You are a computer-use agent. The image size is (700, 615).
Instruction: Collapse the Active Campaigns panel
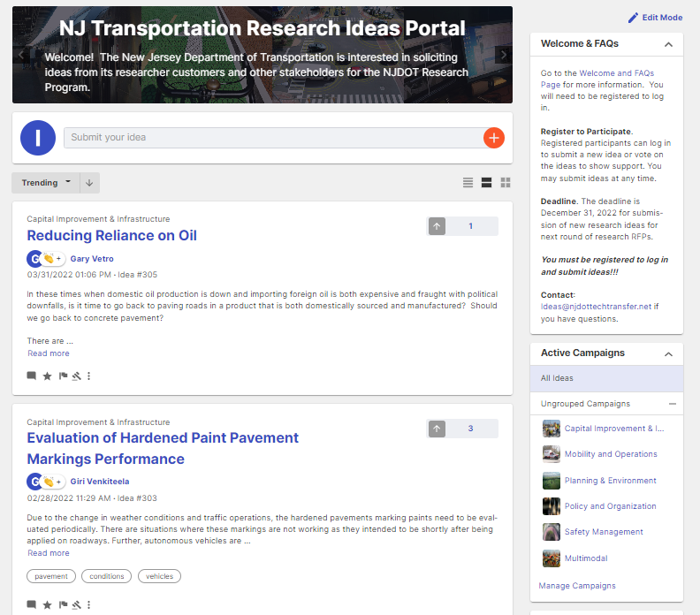pos(668,353)
